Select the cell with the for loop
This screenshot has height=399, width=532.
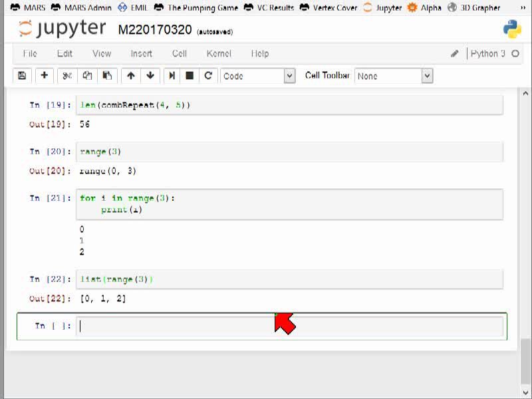tap(289, 204)
